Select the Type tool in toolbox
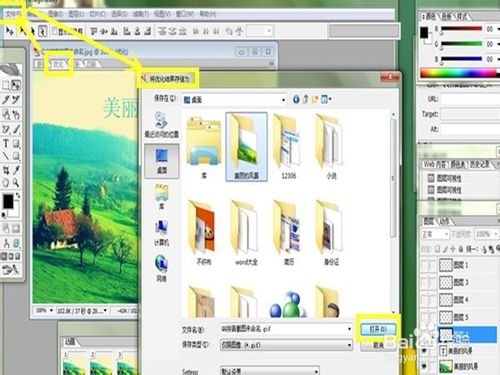500x375 pixels. pos(6,144)
